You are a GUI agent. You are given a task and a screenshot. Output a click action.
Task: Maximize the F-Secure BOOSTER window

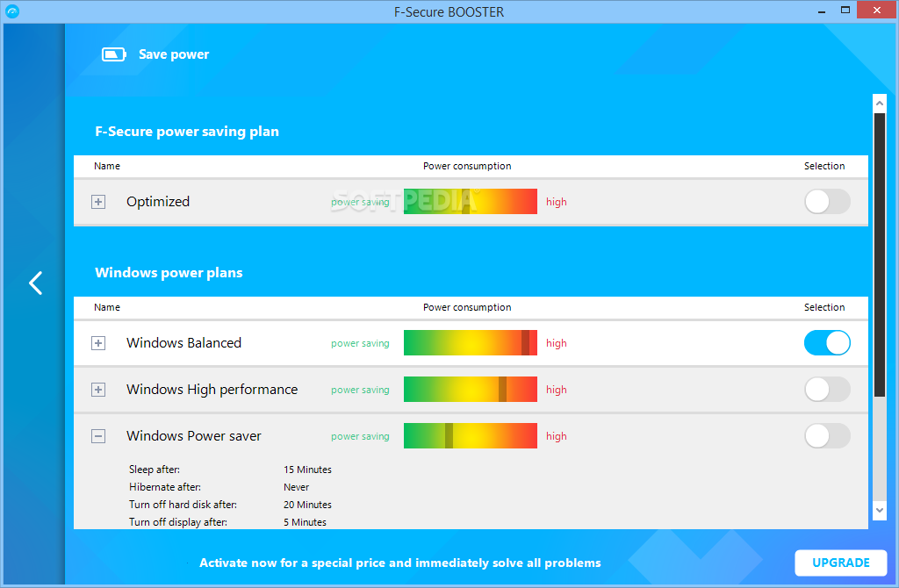[845, 11]
